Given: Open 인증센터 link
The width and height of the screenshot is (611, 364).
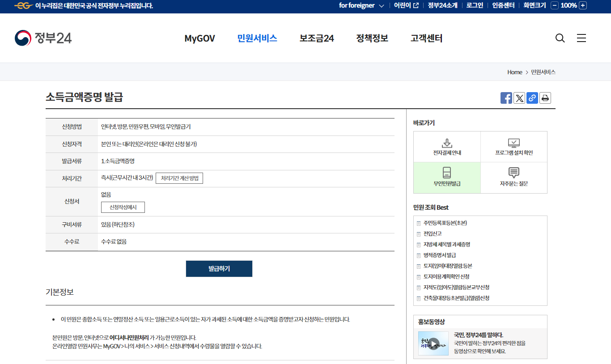Looking at the screenshot, I should pos(503,5).
